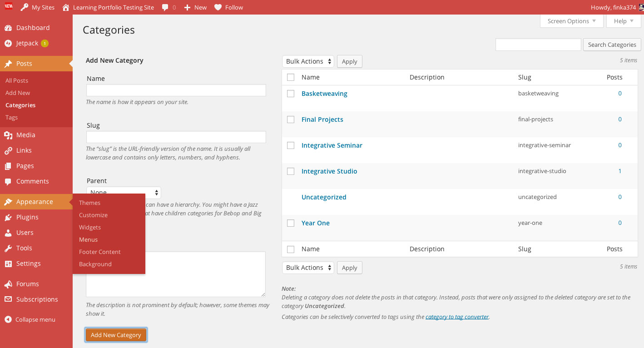Image resolution: width=644 pixels, height=348 pixels.
Task: Open the top Bulk Actions dropdown
Action: (308, 61)
